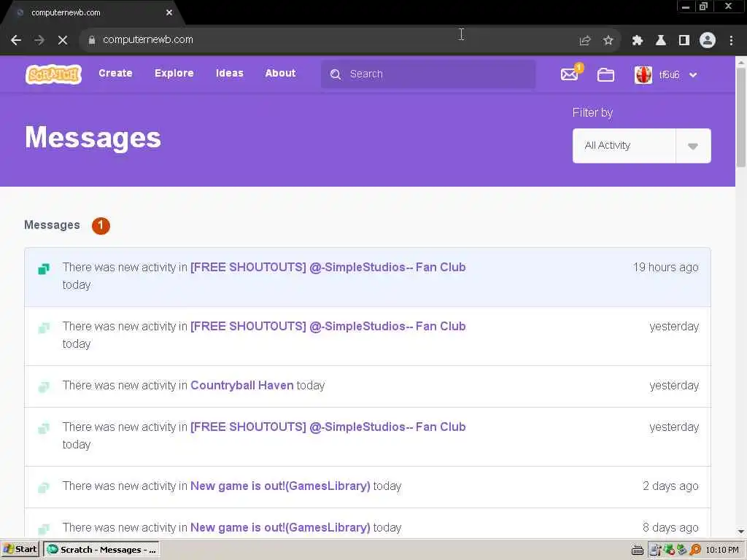The image size is (747, 560).
Task: Open the About menu item
Action: (x=280, y=74)
